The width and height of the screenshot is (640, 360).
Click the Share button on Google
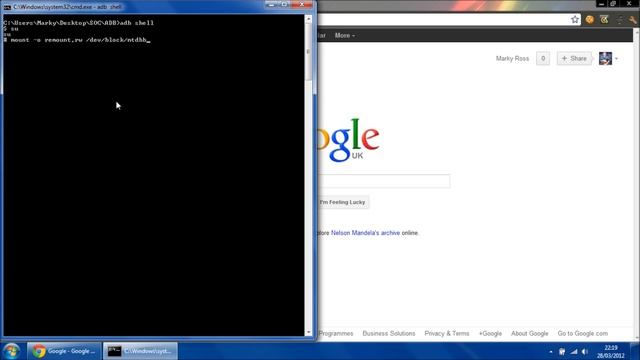click(x=574, y=58)
